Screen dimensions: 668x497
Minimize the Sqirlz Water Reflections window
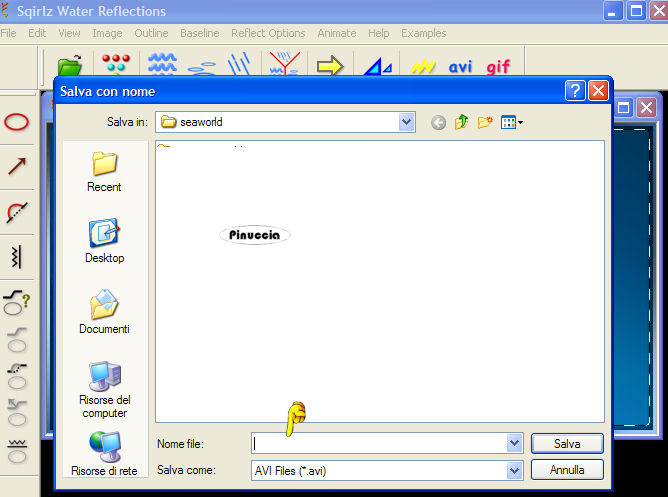pos(613,11)
